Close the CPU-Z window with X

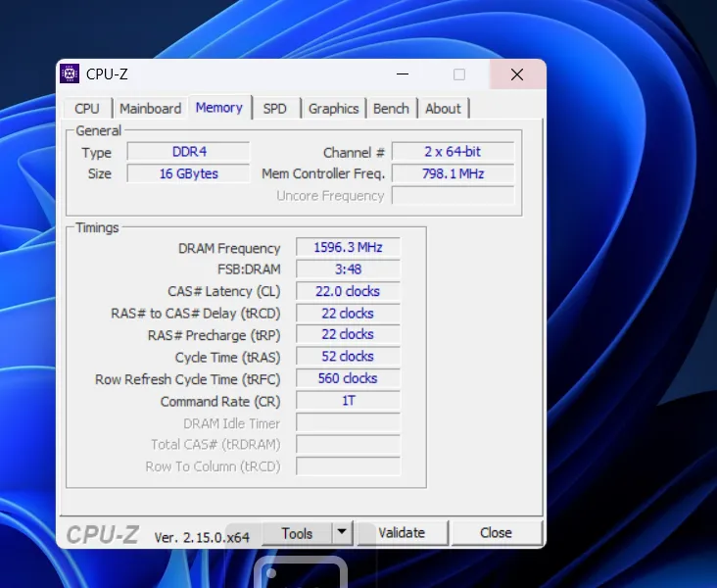[517, 74]
